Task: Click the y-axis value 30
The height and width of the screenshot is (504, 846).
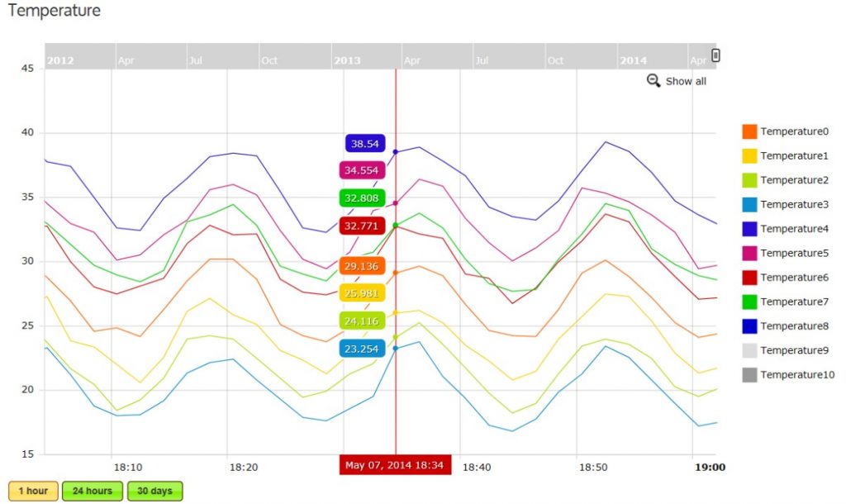Action: (27, 261)
